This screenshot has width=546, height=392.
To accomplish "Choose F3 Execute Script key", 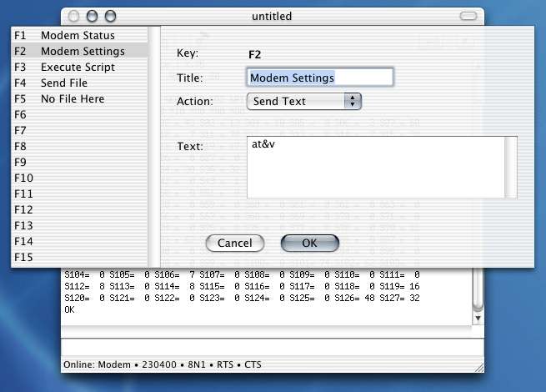I will click(78, 68).
